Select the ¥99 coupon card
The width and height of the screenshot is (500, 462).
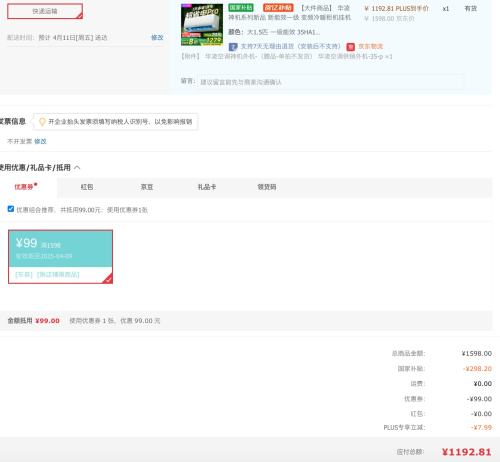pyautogui.click(x=60, y=257)
